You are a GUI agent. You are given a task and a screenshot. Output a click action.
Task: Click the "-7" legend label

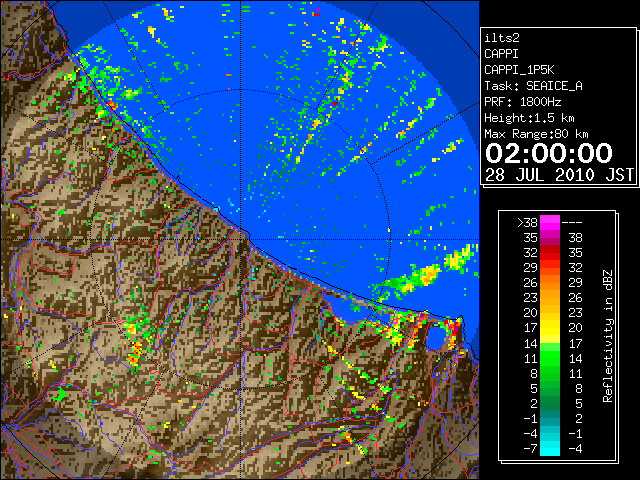click(530, 449)
